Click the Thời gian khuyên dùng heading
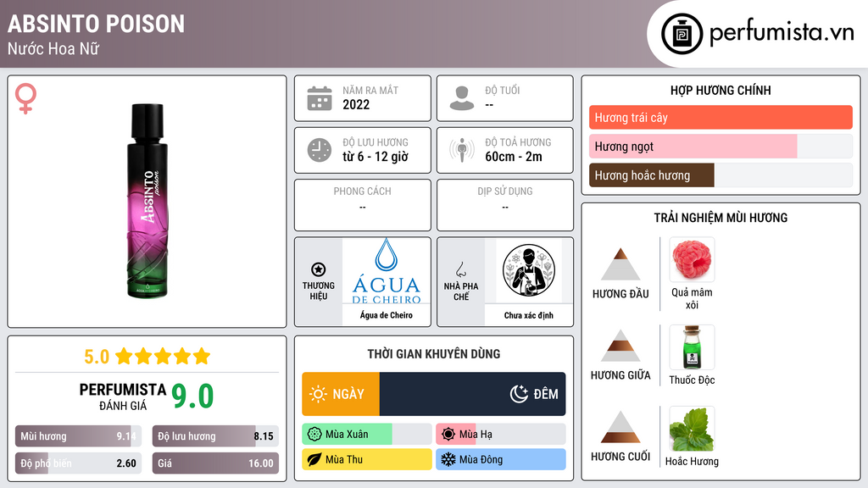The height and width of the screenshot is (488, 868). 434,353
